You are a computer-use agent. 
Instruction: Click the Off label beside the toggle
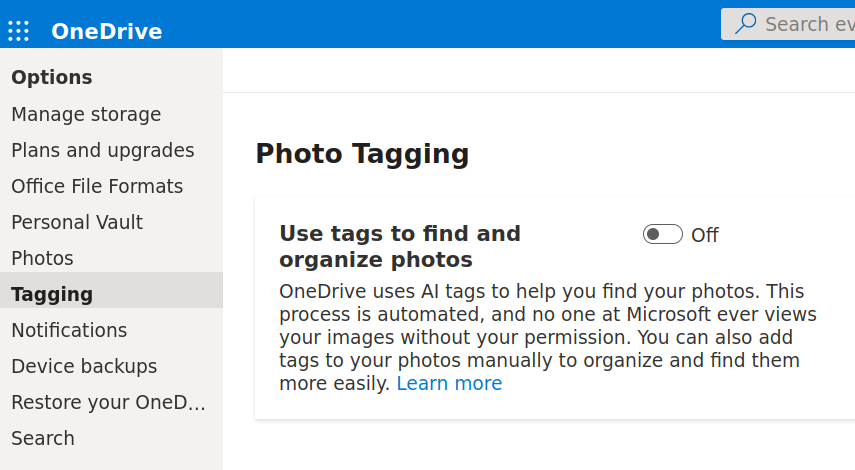pyautogui.click(x=705, y=235)
